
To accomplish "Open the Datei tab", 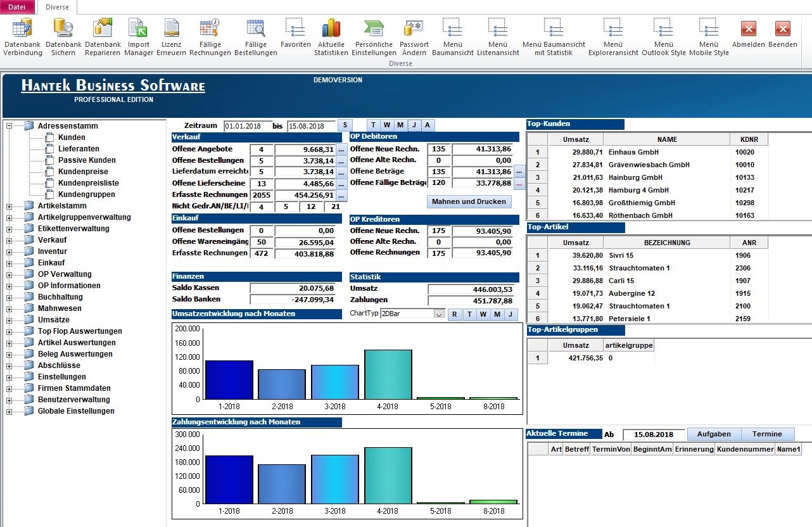I will click(17, 7).
